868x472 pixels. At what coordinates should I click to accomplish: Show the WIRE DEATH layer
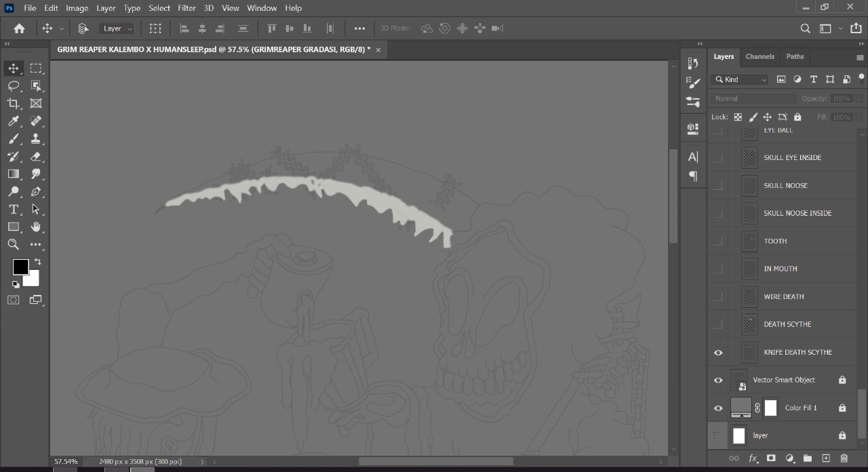pos(718,296)
